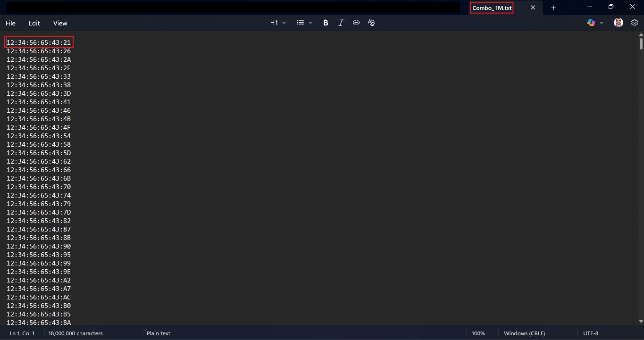Open the View menu
This screenshot has width=644, height=340.
pyautogui.click(x=60, y=23)
